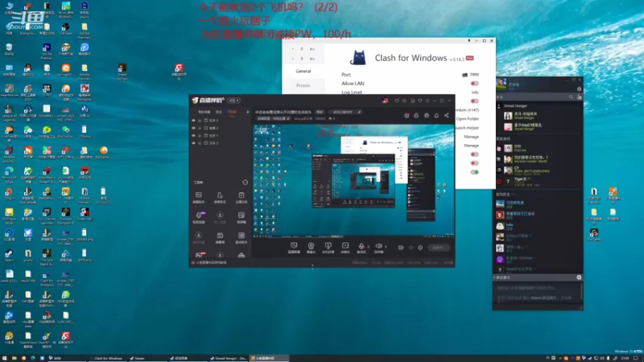Disable the green enabled switch in Clash
The image size is (644, 362).
[x=474, y=172]
